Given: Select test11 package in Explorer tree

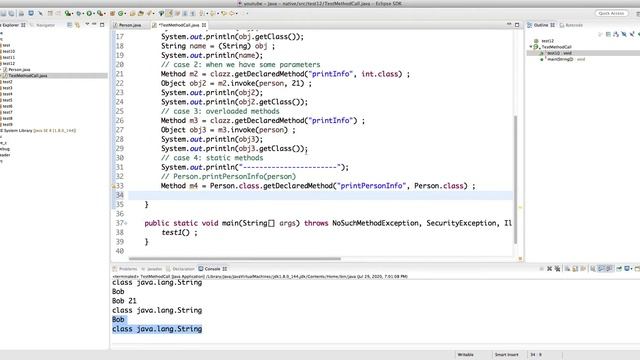Looking at the screenshot, I should click(9, 58).
